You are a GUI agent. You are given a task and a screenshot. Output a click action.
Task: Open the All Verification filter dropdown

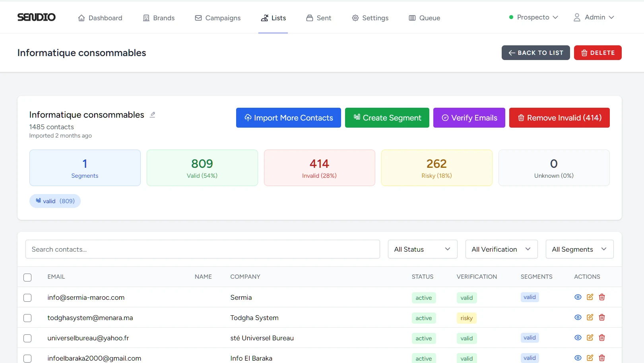click(x=501, y=249)
